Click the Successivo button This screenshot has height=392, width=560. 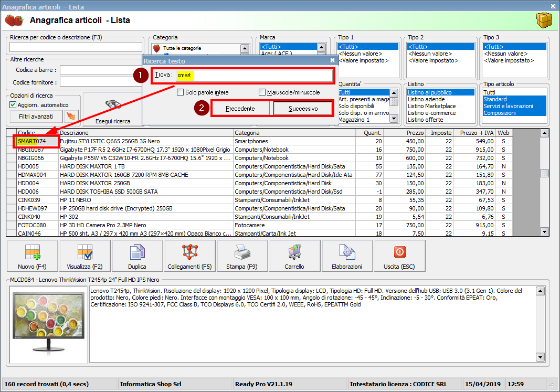pos(303,109)
